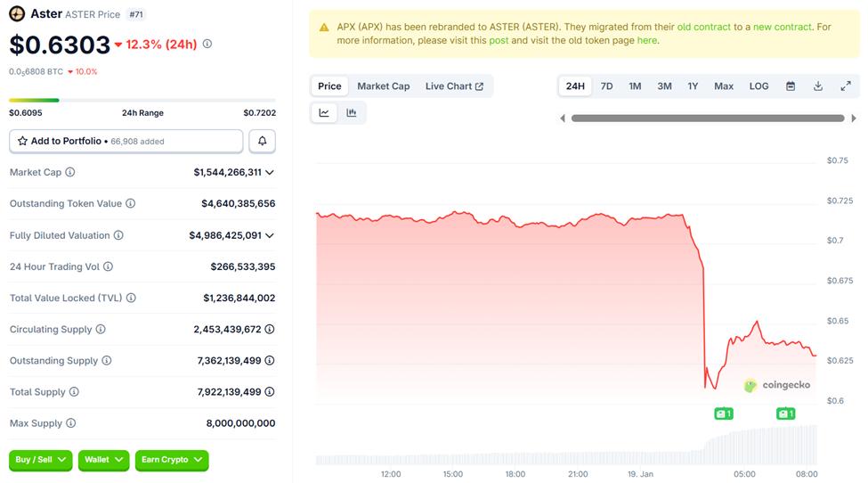Click info icon beside Total Supply
The height and width of the screenshot is (483, 868).
tap(74, 392)
